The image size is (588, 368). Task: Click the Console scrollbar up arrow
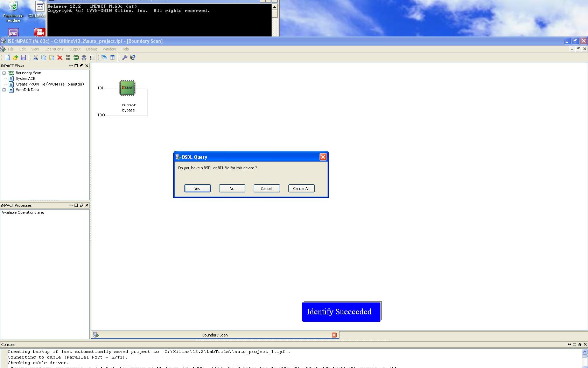tap(584, 352)
